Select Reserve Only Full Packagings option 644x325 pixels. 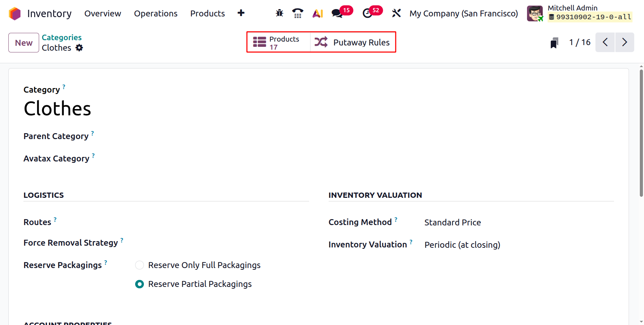[140, 265]
